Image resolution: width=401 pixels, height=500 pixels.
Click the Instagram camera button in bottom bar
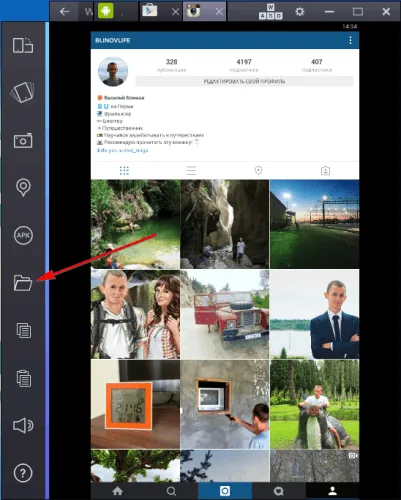(225, 491)
